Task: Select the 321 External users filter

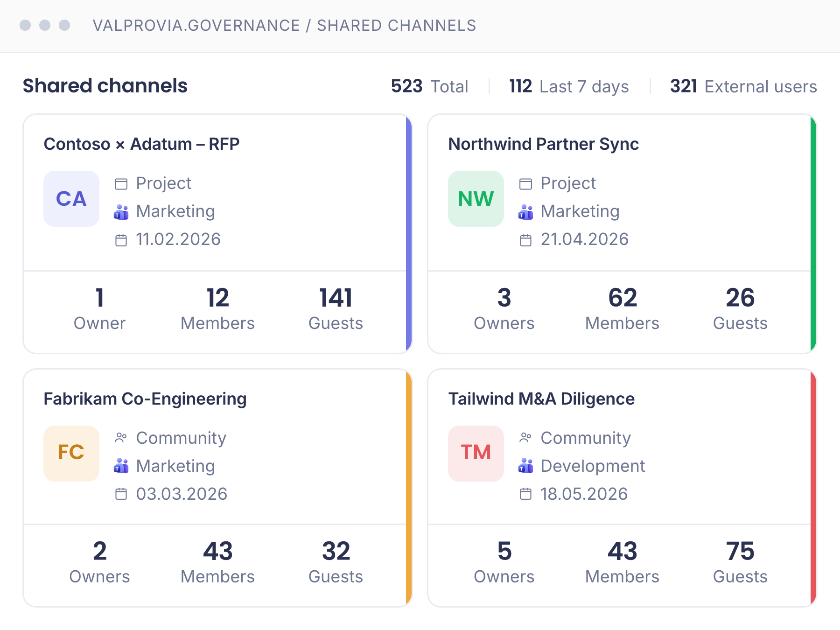Action: 743,86
